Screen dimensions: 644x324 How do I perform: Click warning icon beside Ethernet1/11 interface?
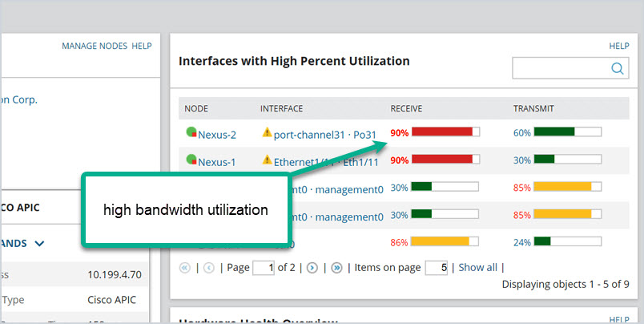point(267,160)
